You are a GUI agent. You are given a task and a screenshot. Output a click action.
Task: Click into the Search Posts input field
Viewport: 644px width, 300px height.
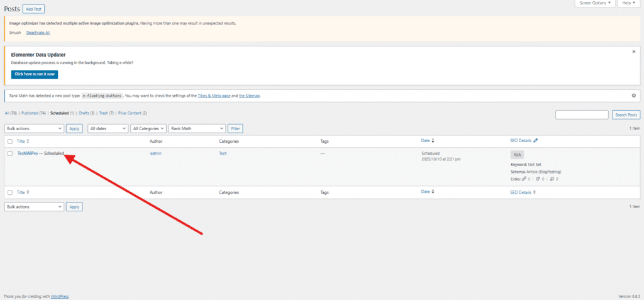pyautogui.click(x=582, y=114)
